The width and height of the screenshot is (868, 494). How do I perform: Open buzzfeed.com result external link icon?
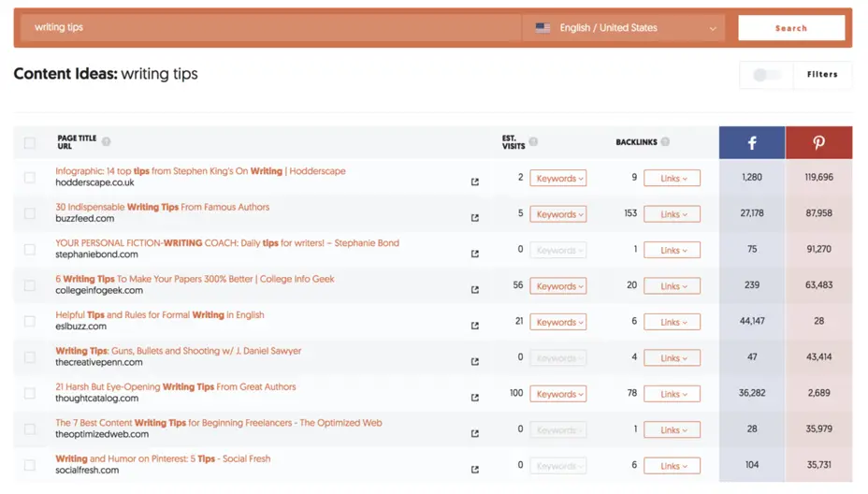click(x=474, y=218)
